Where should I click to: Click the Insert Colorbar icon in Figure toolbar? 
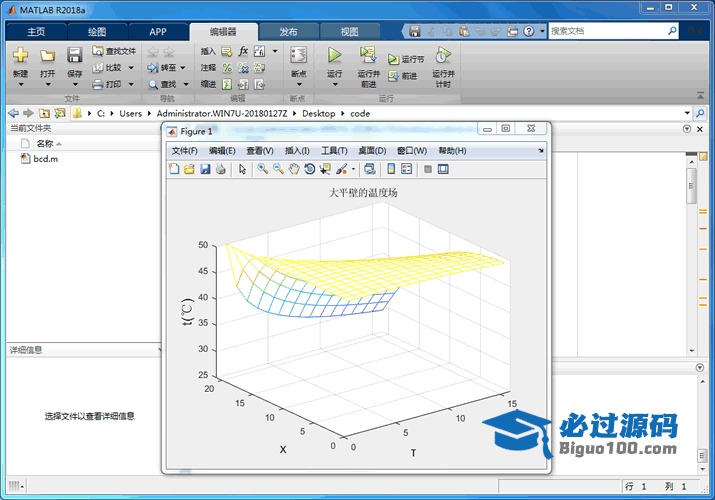click(392, 169)
